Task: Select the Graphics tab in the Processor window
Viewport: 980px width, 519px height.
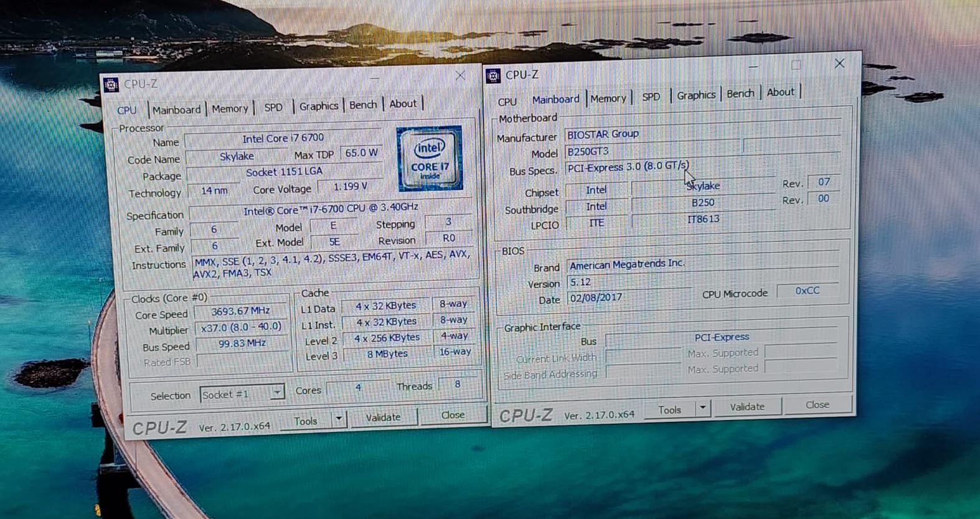Action: (318, 106)
